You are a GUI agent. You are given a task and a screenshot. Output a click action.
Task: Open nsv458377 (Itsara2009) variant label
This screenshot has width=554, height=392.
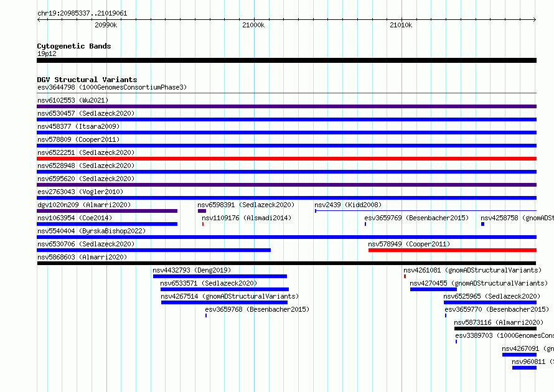tap(78, 126)
